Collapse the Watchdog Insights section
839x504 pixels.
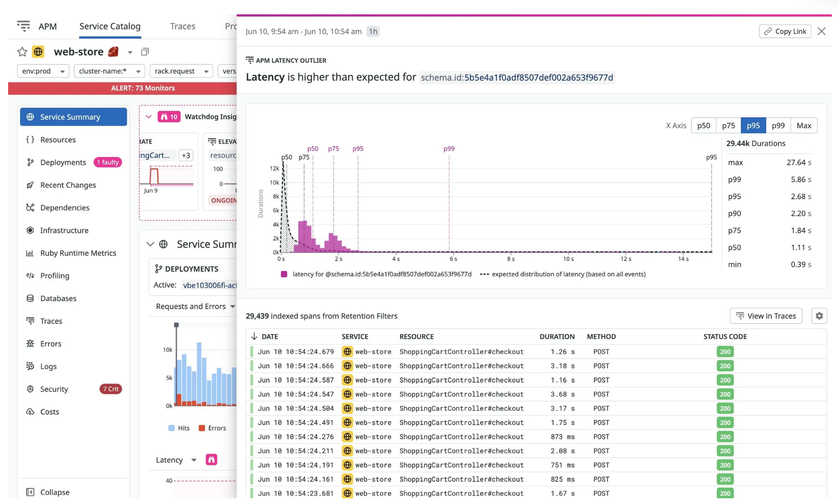[148, 116]
